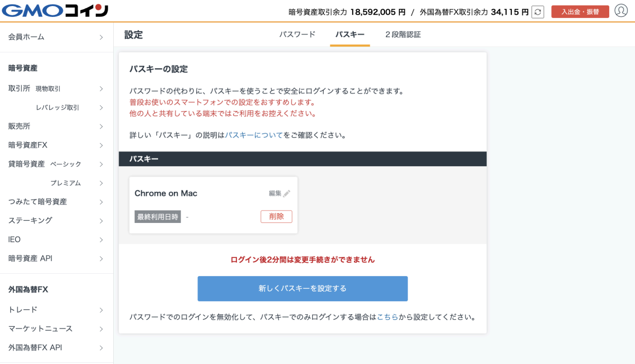The image size is (635, 364).
Task: Click the 設定 page title
Action: 133,35
